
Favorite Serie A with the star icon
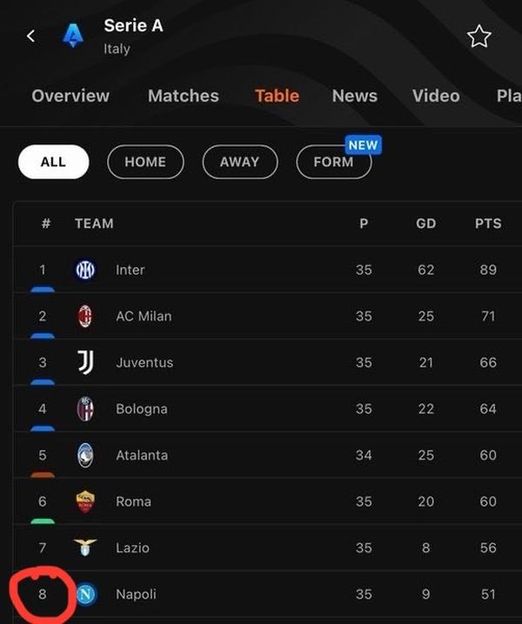pos(479,37)
